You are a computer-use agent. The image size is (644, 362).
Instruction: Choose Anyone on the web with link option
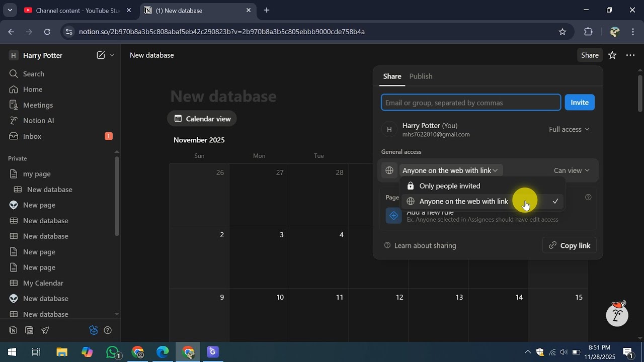point(463,202)
